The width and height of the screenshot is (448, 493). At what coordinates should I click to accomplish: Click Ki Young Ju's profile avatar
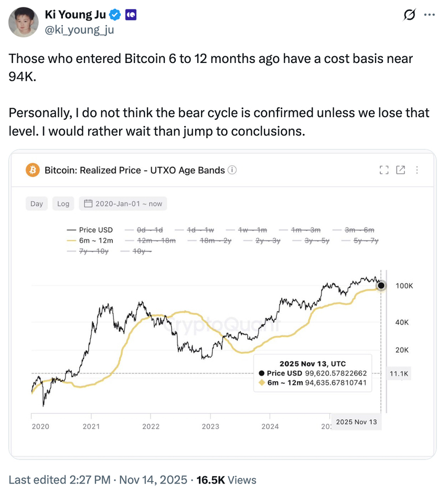23,22
